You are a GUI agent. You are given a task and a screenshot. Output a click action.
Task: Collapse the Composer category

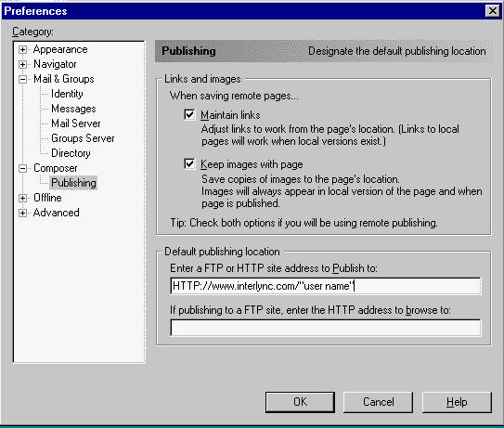[22, 168]
